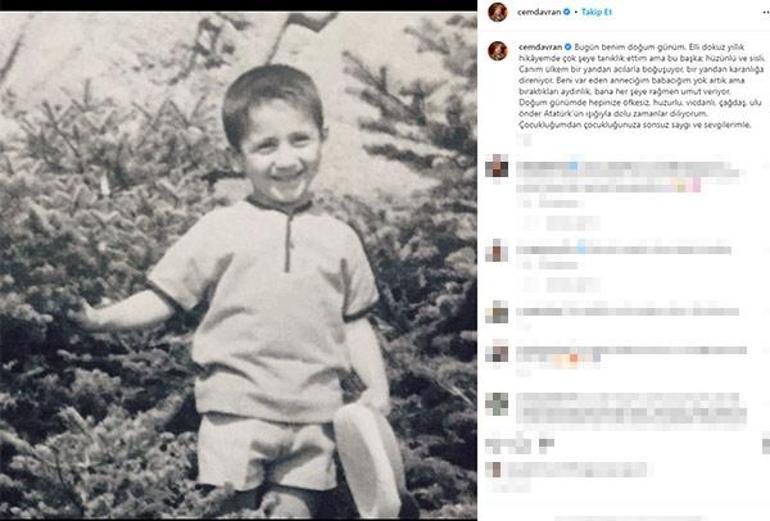
Task: Expand replies under the second comment
Action: click(x=561, y=285)
